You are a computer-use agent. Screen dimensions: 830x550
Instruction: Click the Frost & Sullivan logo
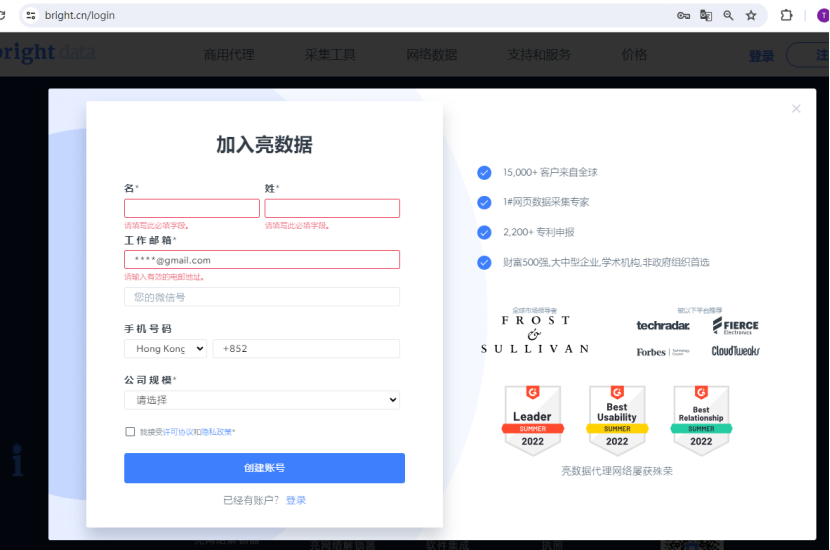(x=535, y=334)
